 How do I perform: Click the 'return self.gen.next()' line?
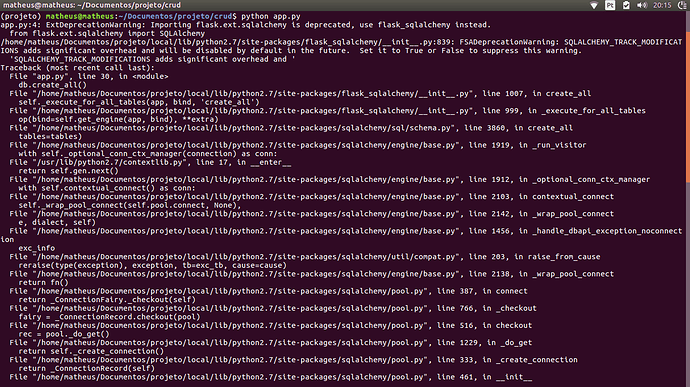point(68,171)
